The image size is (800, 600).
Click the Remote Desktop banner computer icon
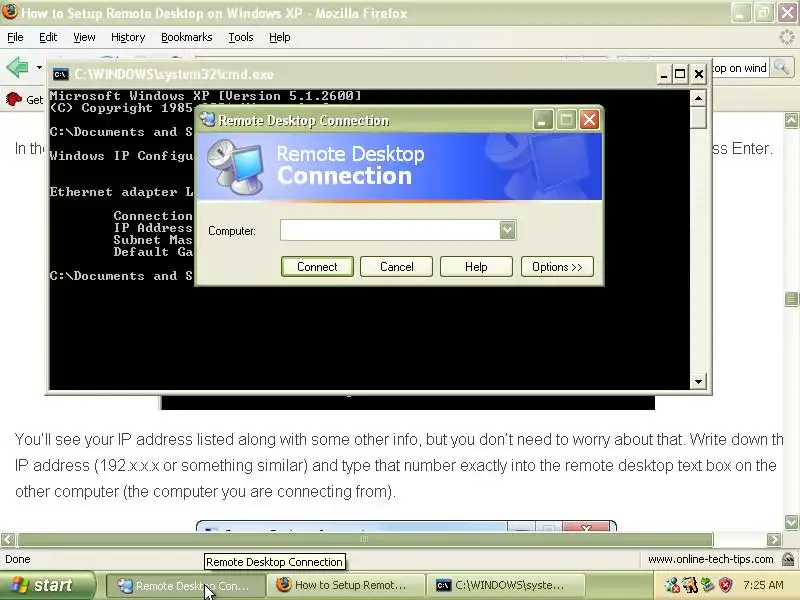(236, 166)
